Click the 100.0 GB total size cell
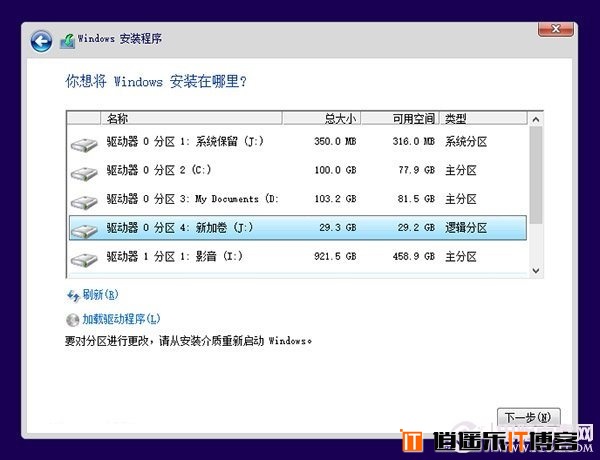The image size is (600, 460). 335,170
